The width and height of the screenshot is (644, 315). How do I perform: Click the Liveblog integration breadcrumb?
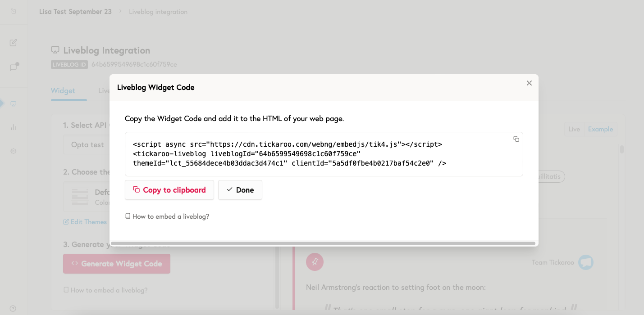coord(158,12)
